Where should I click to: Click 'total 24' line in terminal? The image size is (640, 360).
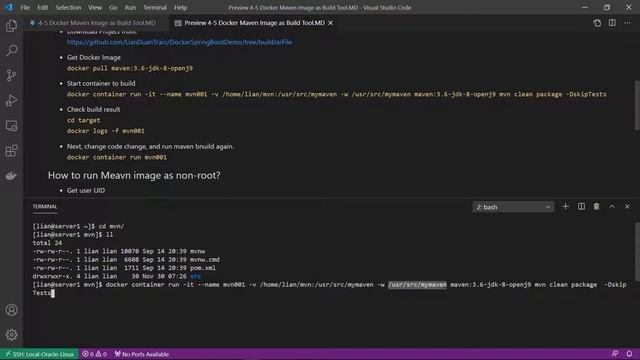point(47,243)
